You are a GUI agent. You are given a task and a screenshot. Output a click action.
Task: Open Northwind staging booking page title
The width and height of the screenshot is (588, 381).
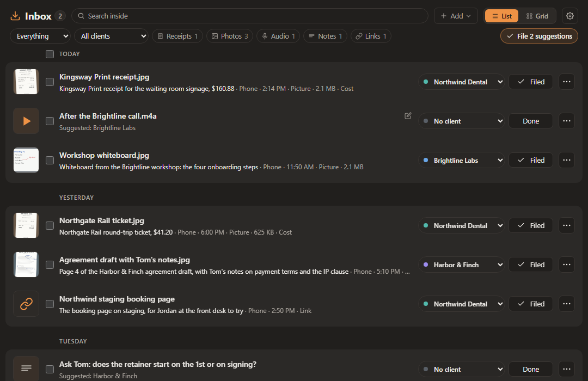click(117, 299)
